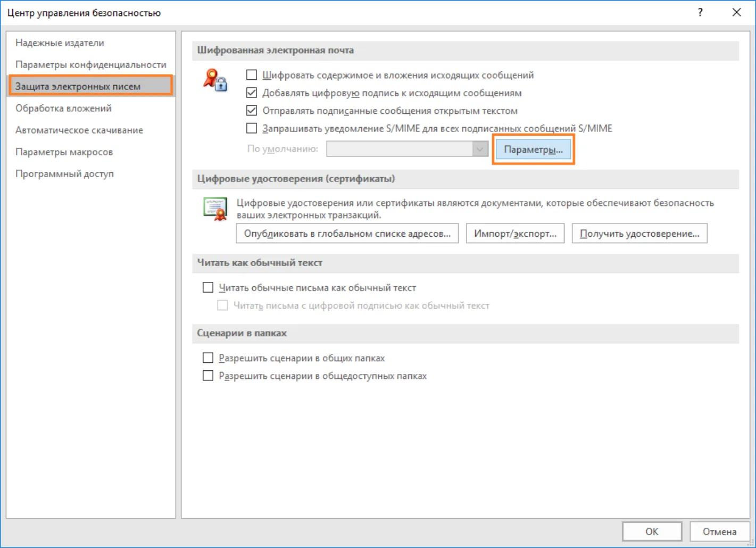
Task: Toggle sending signed messages as clear text
Action: [252, 111]
